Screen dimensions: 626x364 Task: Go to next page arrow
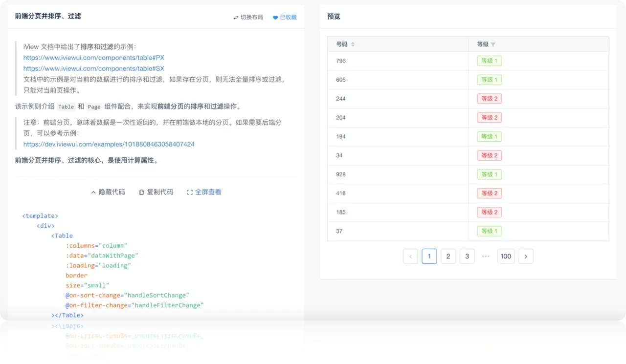(x=526, y=257)
